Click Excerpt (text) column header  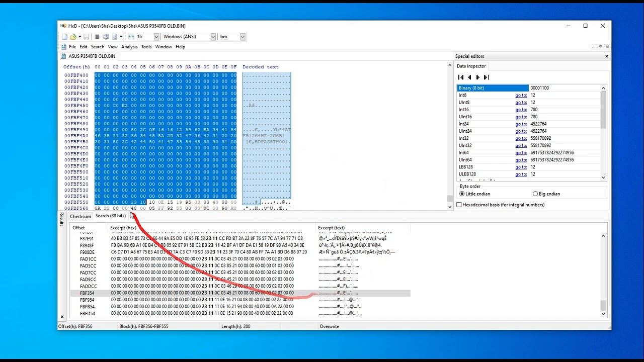(363, 228)
